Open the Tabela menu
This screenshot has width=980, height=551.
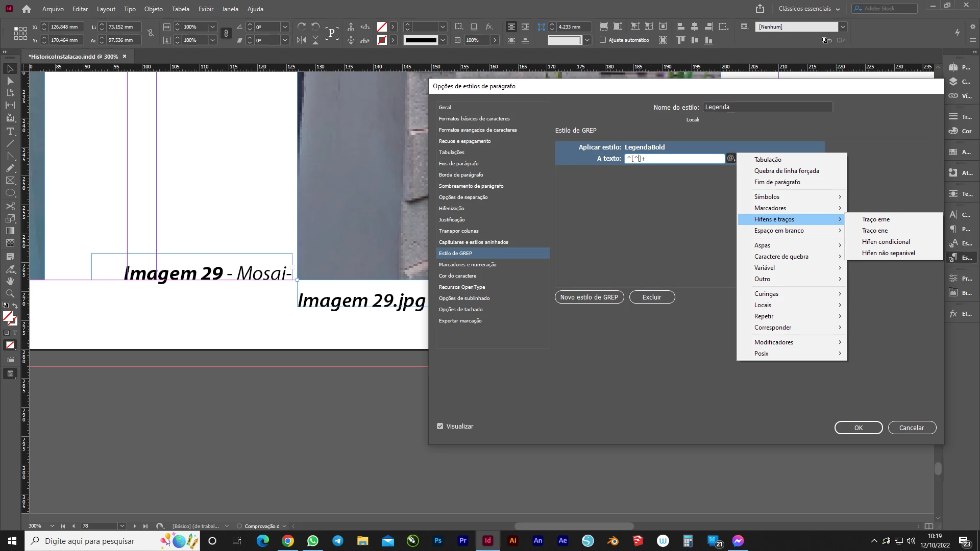click(x=180, y=9)
